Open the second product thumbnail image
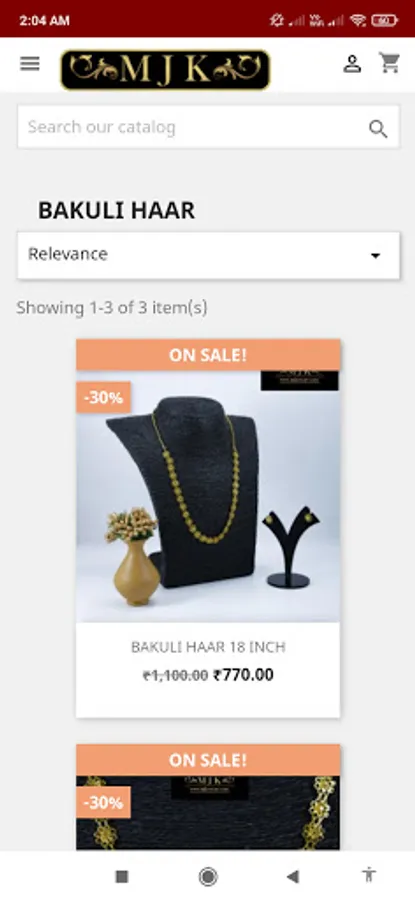Image resolution: width=415 pixels, height=900 pixels. [x=208, y=813]
